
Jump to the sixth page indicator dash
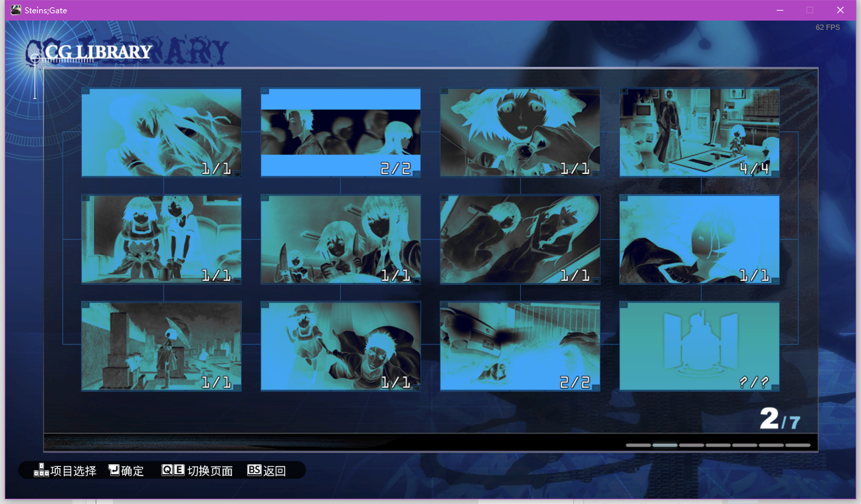pyautogui.click(x=771, y=445)
